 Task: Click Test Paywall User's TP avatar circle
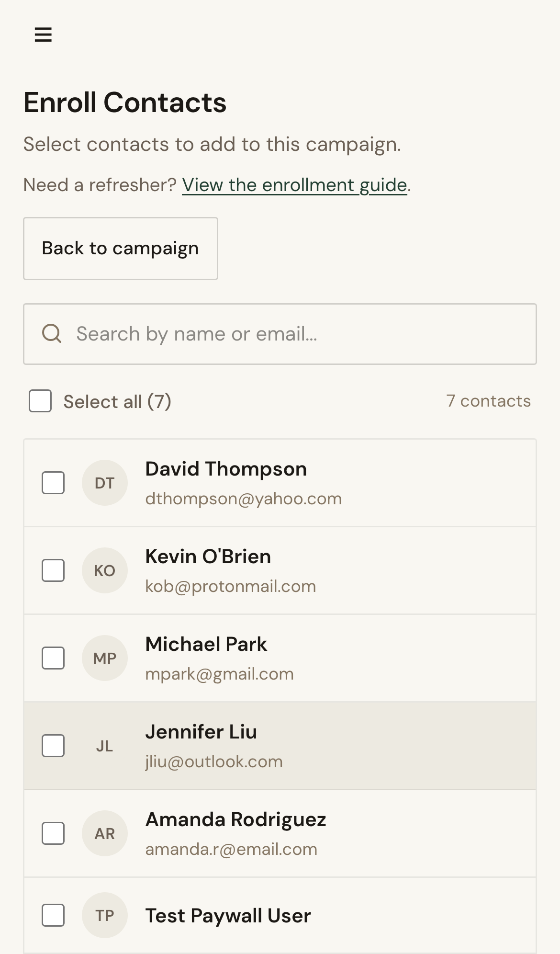(105, 915)
